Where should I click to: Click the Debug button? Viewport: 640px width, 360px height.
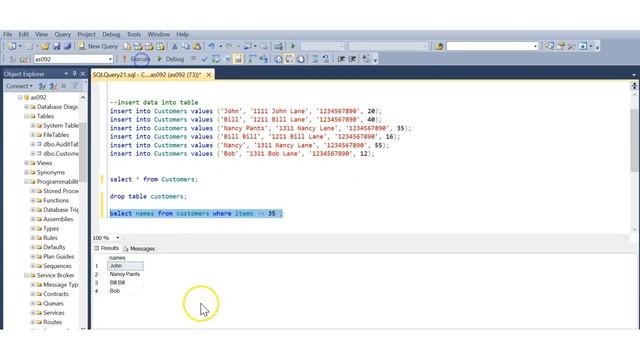pos(171,59)
